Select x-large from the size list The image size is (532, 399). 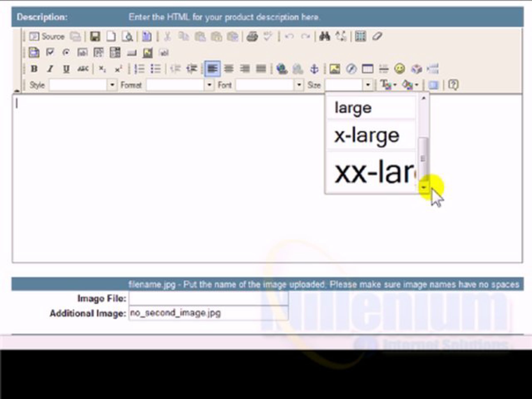367,136
